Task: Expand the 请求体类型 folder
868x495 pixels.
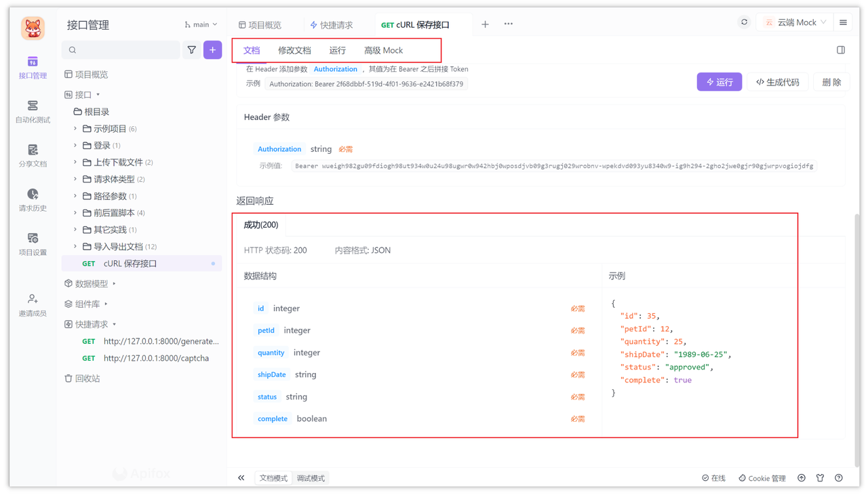Action: click(75, 179)
